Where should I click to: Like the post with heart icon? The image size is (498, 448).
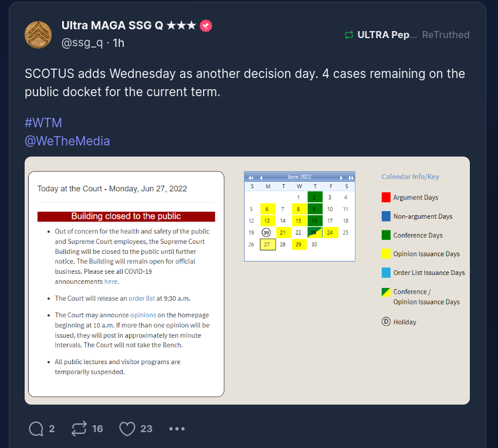(x=127, y=429)
